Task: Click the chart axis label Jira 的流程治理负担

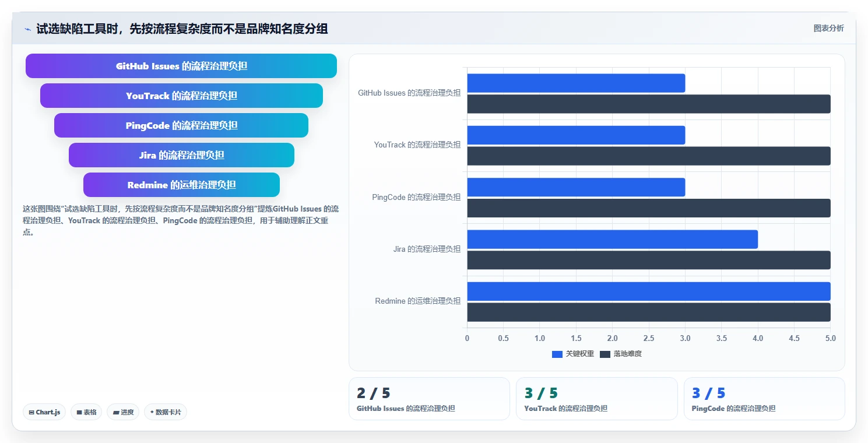Action: 427,249
